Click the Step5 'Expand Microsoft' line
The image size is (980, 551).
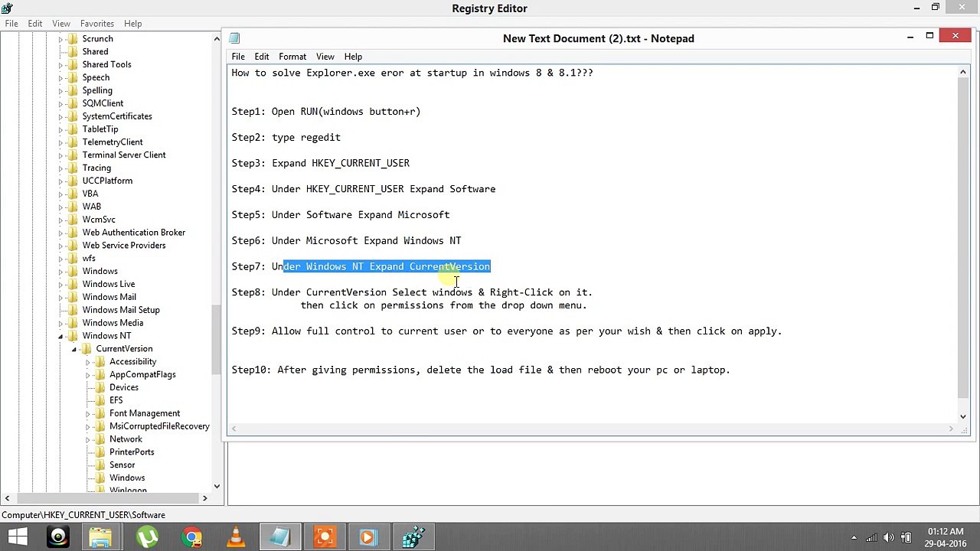(341, 215)
